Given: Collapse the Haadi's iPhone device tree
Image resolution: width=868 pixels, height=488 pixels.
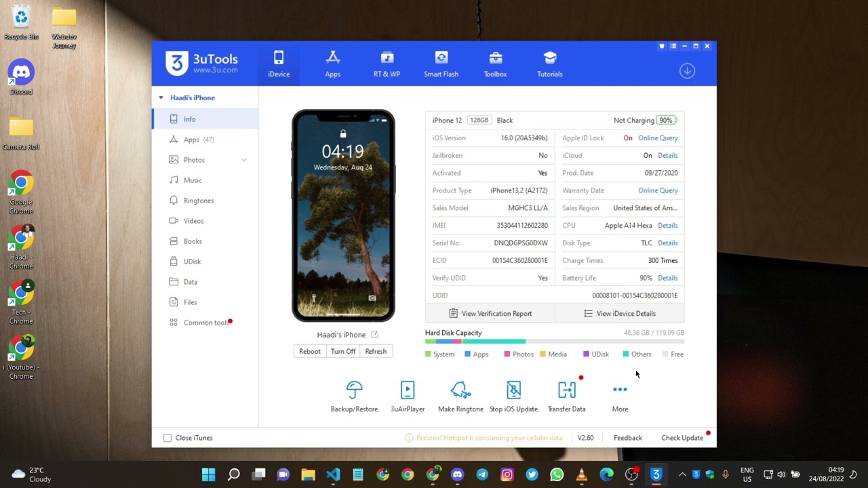Looking at the screenshot, I should [161, 98].
